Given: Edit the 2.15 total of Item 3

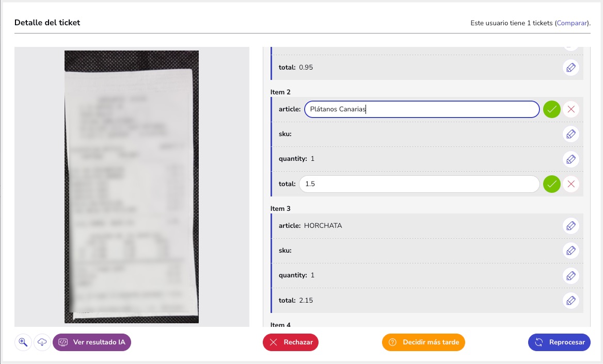Looking at the screenshot, I should pos(570,300).
